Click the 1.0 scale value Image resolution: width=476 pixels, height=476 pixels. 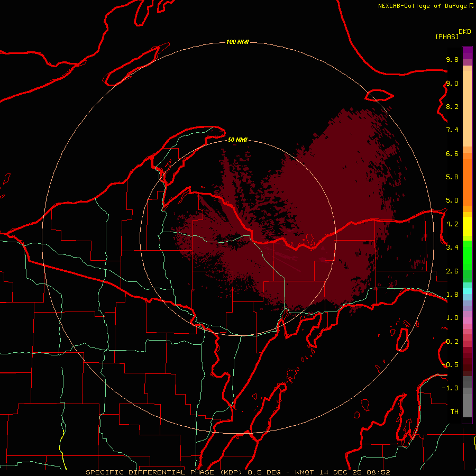click(x=452, y=318)
